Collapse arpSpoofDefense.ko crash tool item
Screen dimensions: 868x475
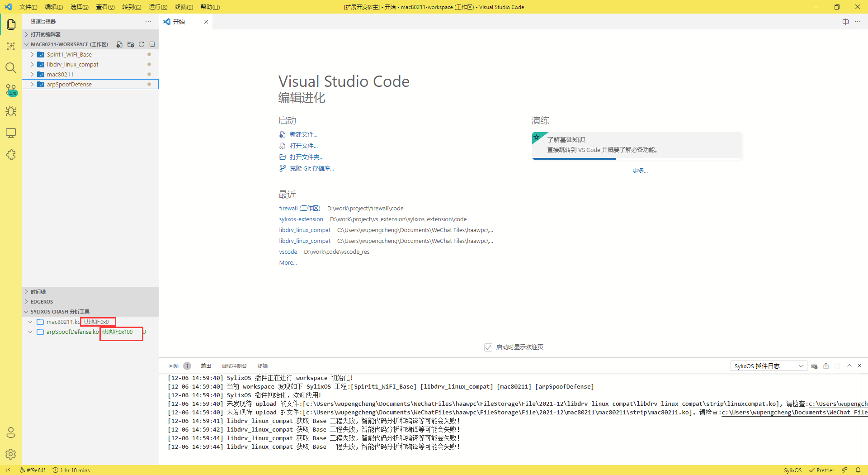click(x=30, y=332)
